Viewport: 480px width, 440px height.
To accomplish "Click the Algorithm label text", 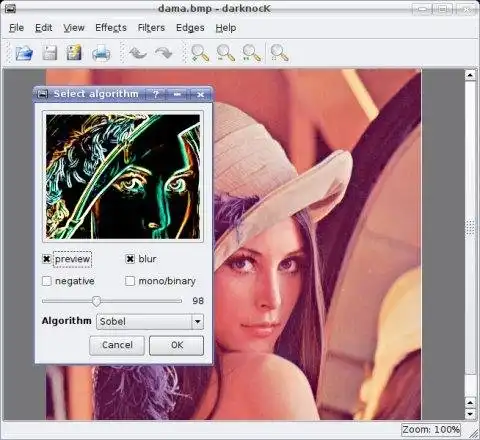I will [67, 321].
